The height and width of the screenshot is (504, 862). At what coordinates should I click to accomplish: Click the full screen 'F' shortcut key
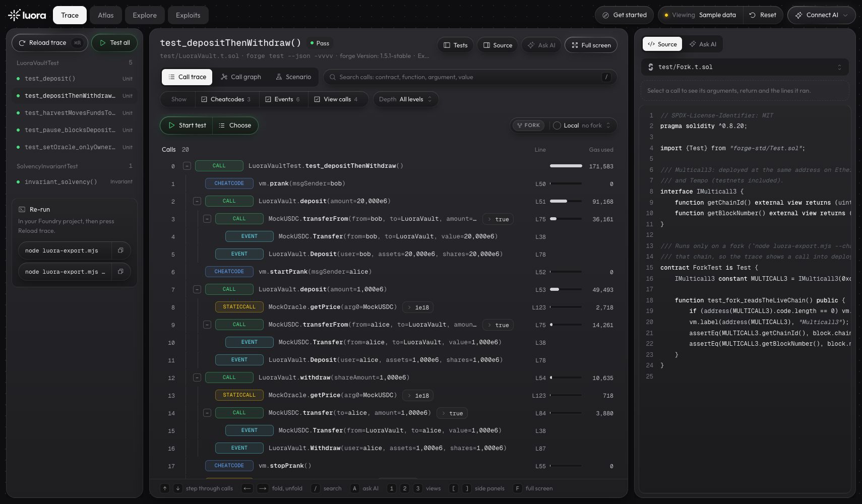point(517,488)
